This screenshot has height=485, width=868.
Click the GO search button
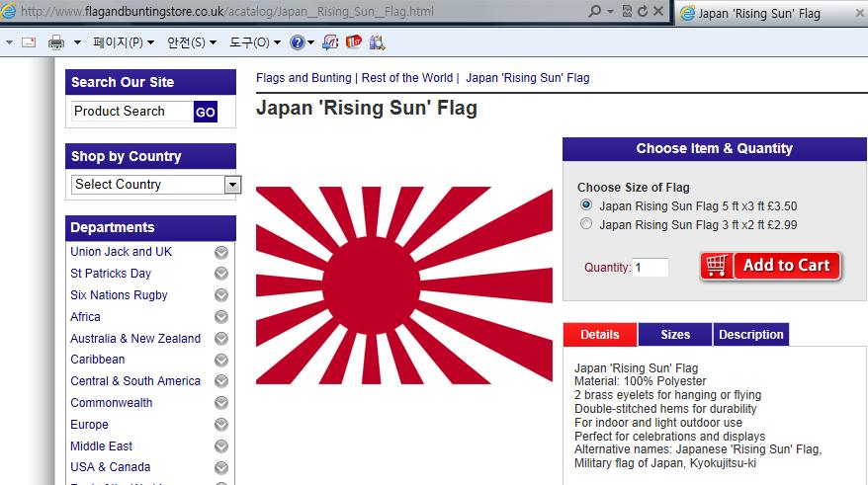coord(206,113)
